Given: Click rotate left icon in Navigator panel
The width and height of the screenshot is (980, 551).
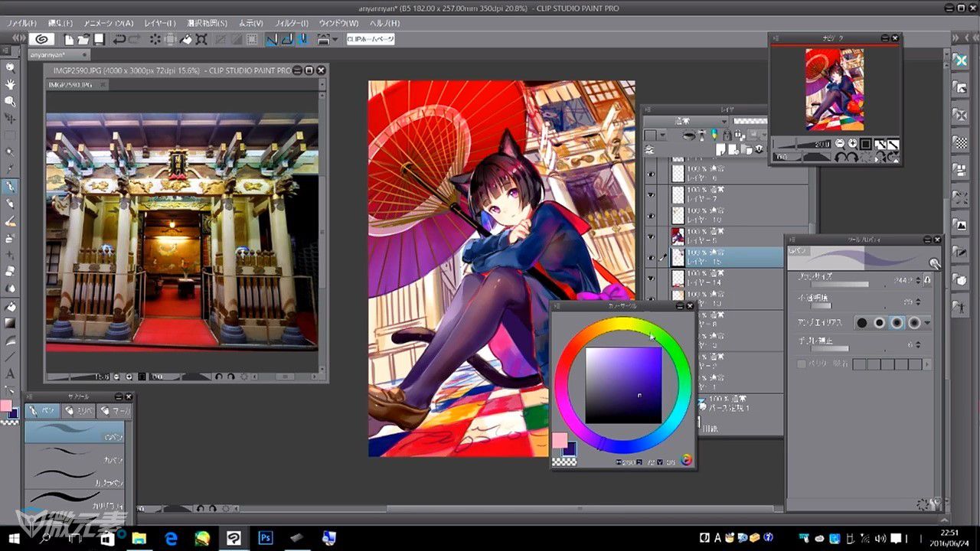Looking at the screenshot, I should coord(839,157).
